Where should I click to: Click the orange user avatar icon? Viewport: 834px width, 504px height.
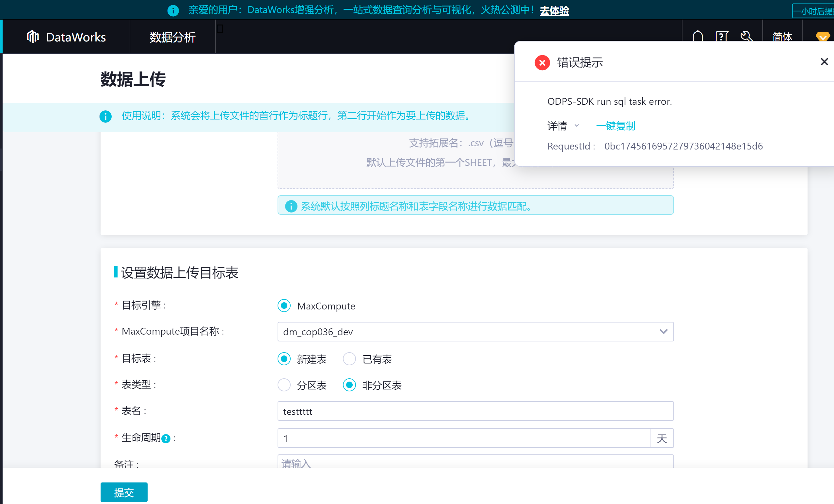(823, 36)
